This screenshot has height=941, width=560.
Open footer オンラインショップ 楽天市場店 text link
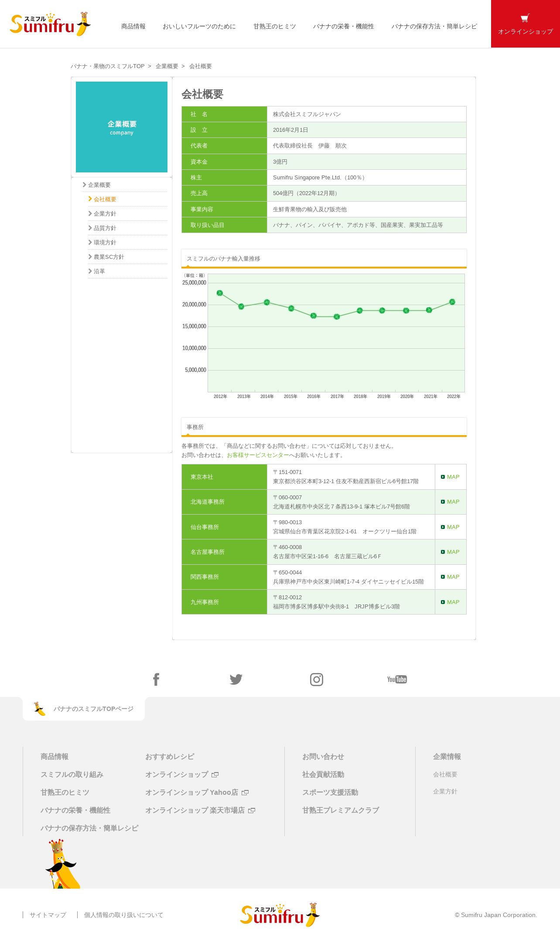195,810
